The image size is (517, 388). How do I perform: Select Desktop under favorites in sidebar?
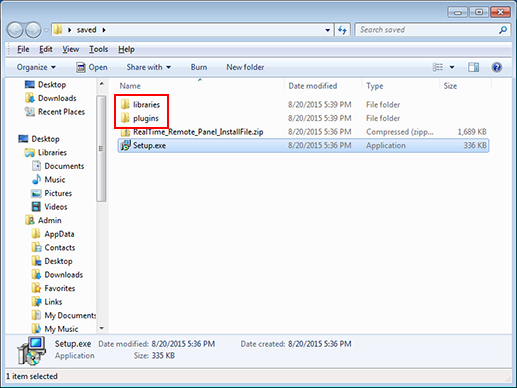45,85
